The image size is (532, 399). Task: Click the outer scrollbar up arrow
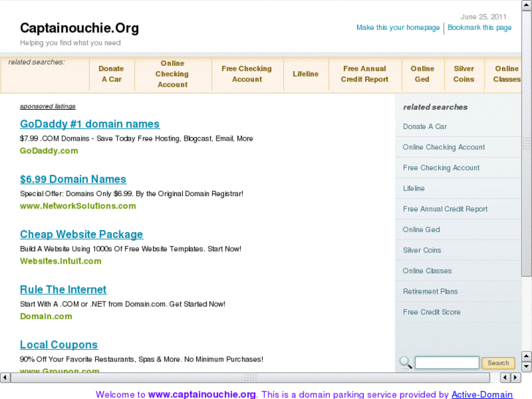pos(527,6)
